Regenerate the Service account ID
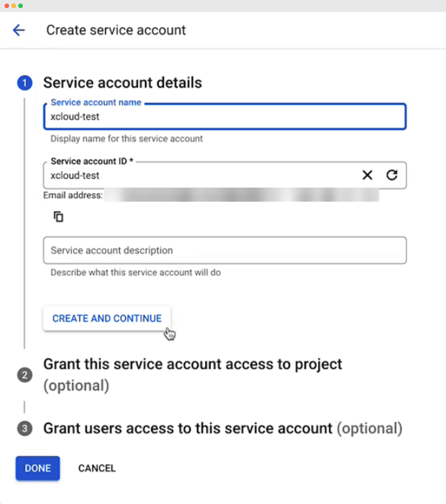 pyautogui.click(x=392, y=175)
